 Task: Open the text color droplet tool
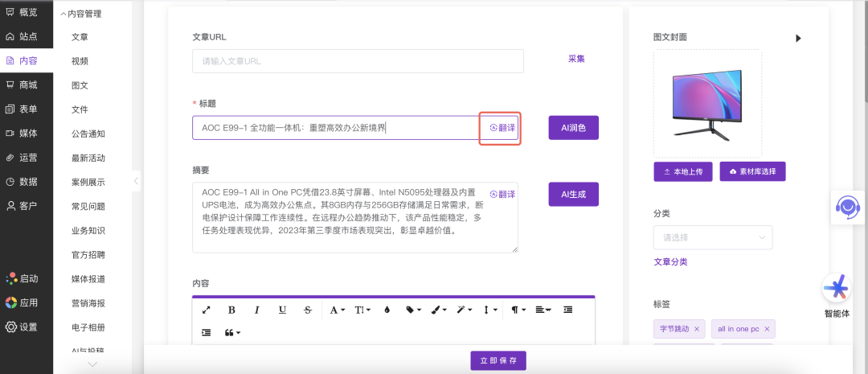tap(387, 310)
